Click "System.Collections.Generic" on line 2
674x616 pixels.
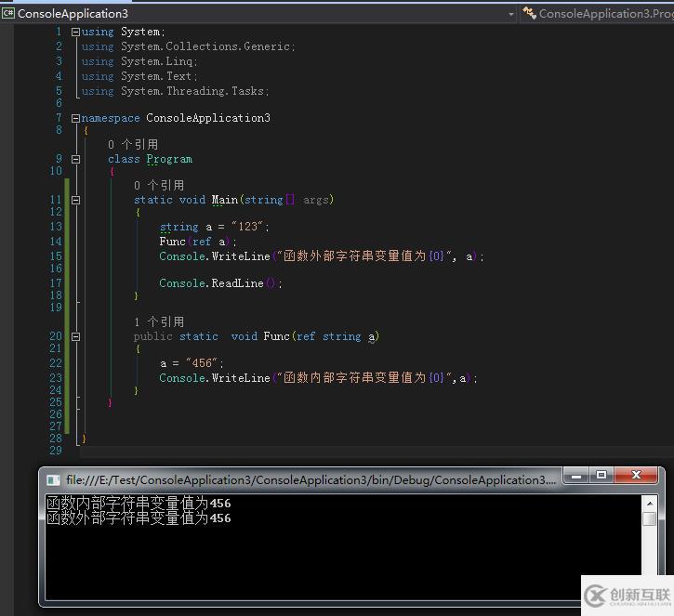(x=205, y=46)
